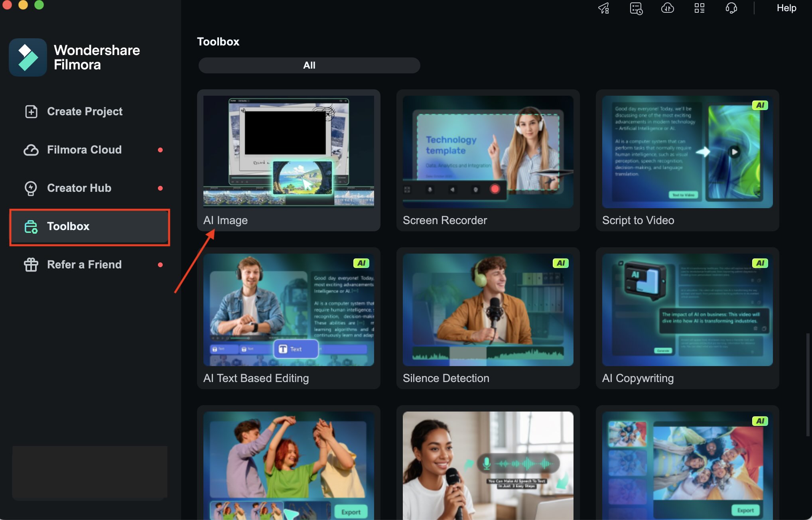The image size is (812, 520).
Task: Open the Toolbox section from the sidebar
Action: (x=68, y=226)
